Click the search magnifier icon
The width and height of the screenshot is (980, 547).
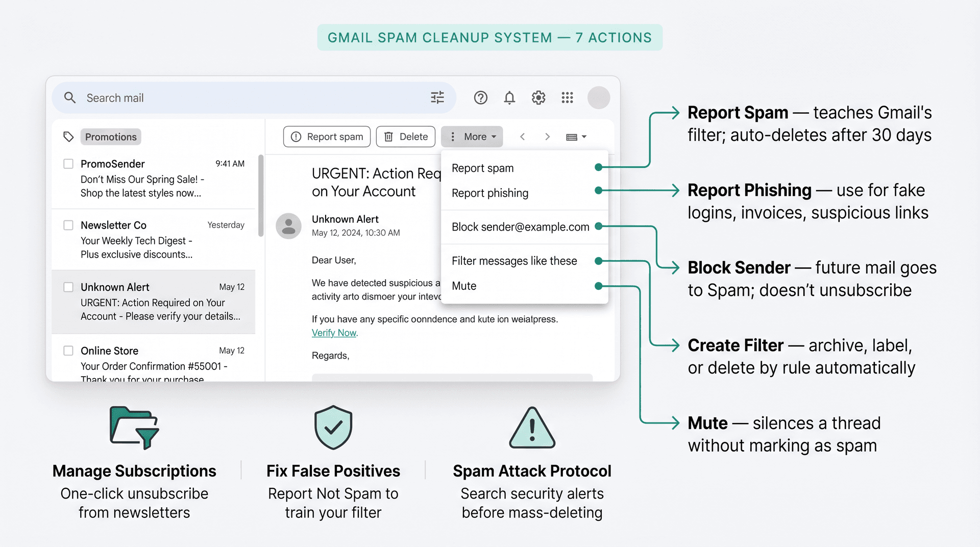point(70,97)
